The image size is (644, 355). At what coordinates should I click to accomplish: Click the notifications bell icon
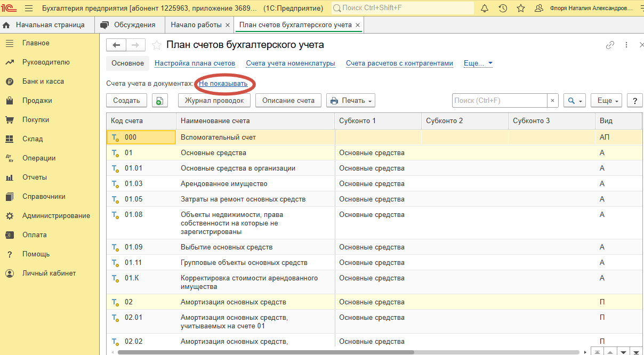click(x=485, y=9)
